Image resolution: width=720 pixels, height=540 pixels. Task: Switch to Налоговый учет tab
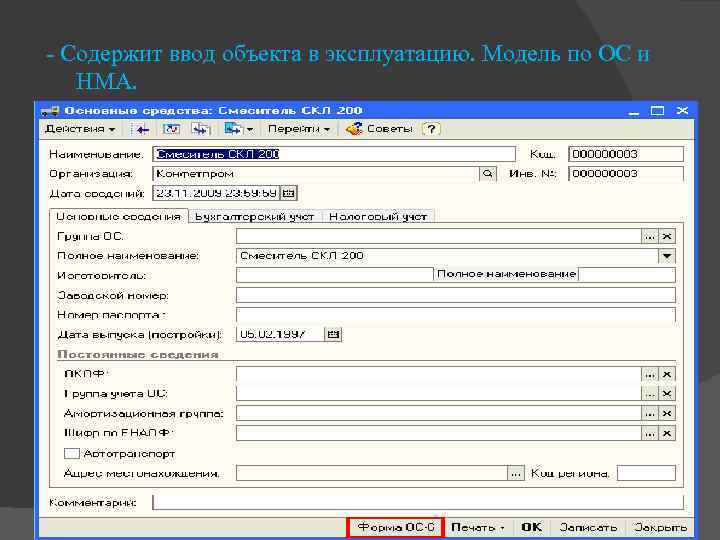378,217
